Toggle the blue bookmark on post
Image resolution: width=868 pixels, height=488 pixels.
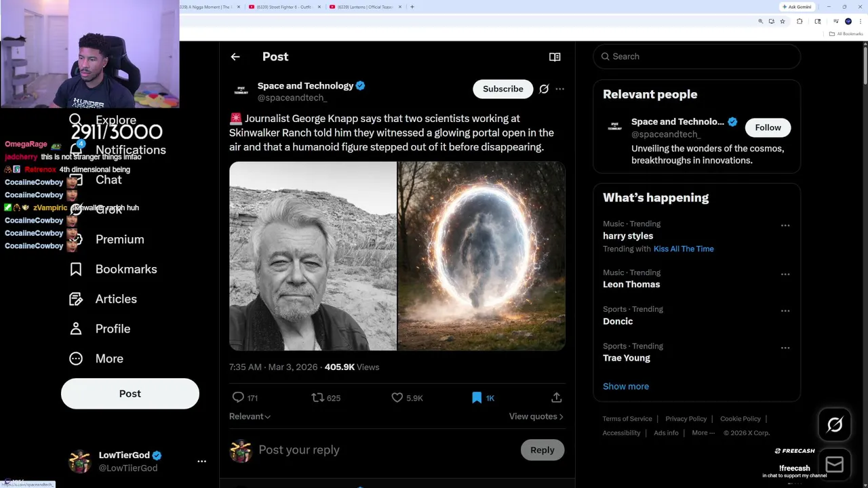[477, 397]
